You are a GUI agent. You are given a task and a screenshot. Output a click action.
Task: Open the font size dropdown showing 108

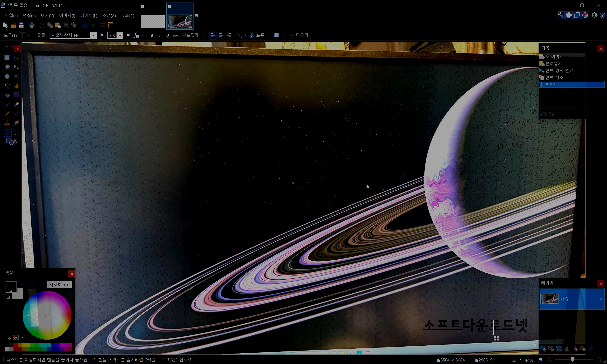coord(120,35)
